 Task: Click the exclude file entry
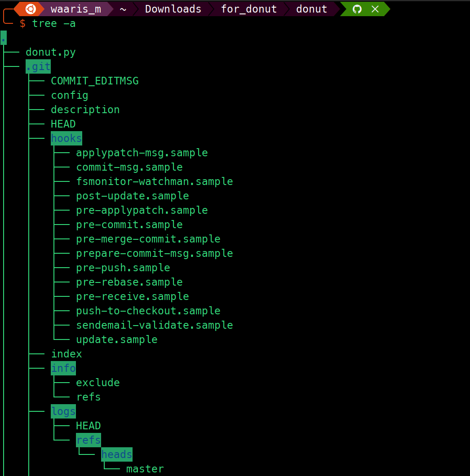(98, 383)
